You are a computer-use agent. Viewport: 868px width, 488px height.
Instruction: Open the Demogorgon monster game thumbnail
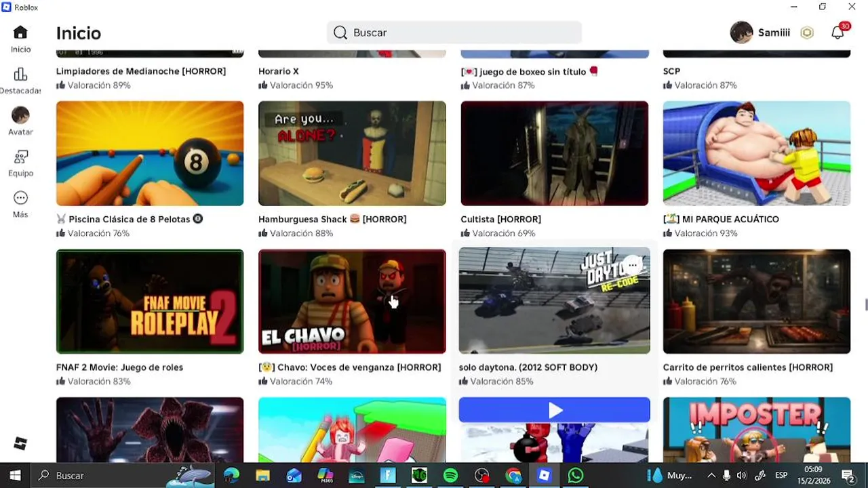150,429
